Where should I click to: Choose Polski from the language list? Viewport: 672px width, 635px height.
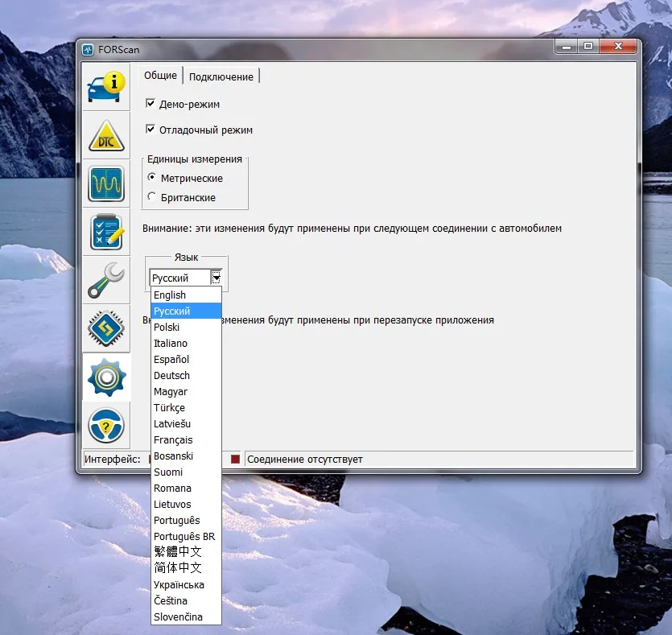point(186,327)
